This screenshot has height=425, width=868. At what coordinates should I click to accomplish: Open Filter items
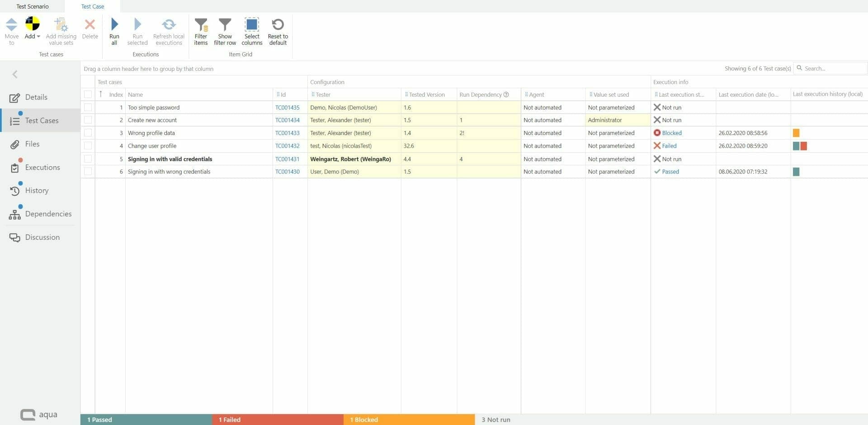coord(201,31)
